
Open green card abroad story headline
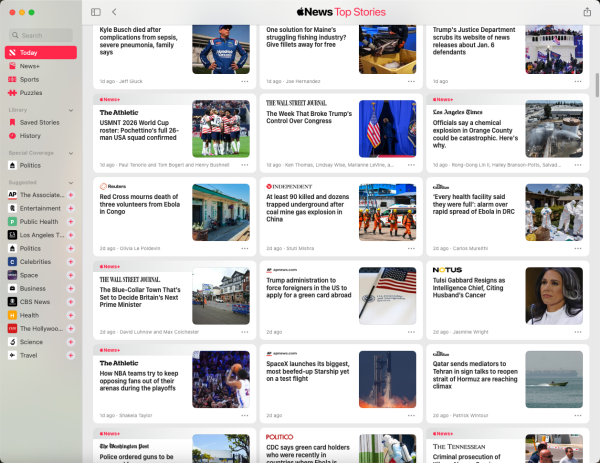tap(309, 288)
